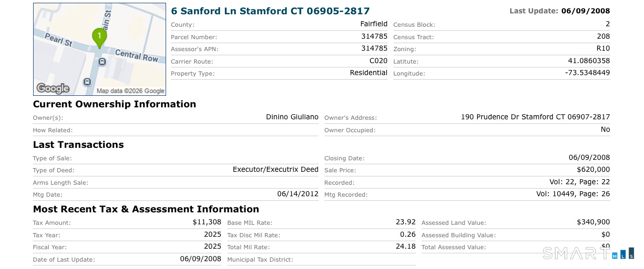This screenshot has width=644, height=269.
Task: Select the Tax Amount $11,308 value
Action: point(207,222)
